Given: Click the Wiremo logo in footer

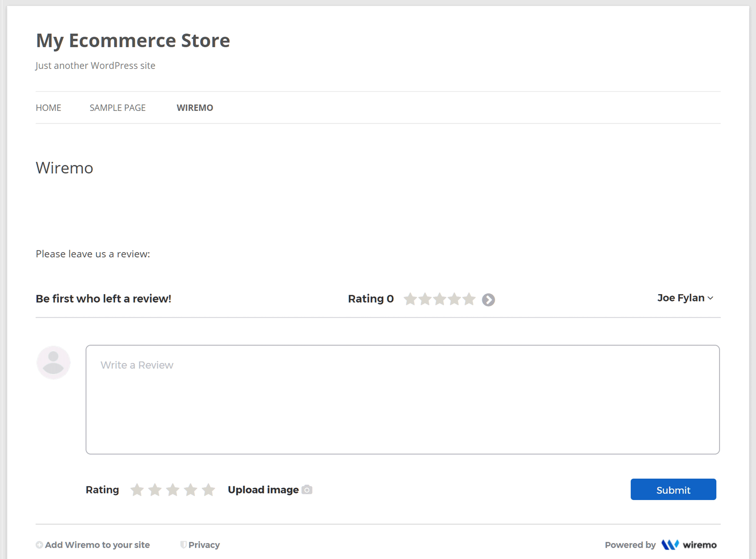Looking at the screenshot, I should [x=689, y=545].
